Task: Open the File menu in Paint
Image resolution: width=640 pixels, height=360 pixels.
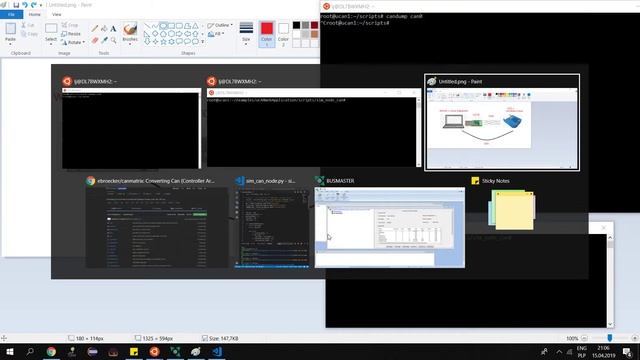Action: tap(11, 14)
